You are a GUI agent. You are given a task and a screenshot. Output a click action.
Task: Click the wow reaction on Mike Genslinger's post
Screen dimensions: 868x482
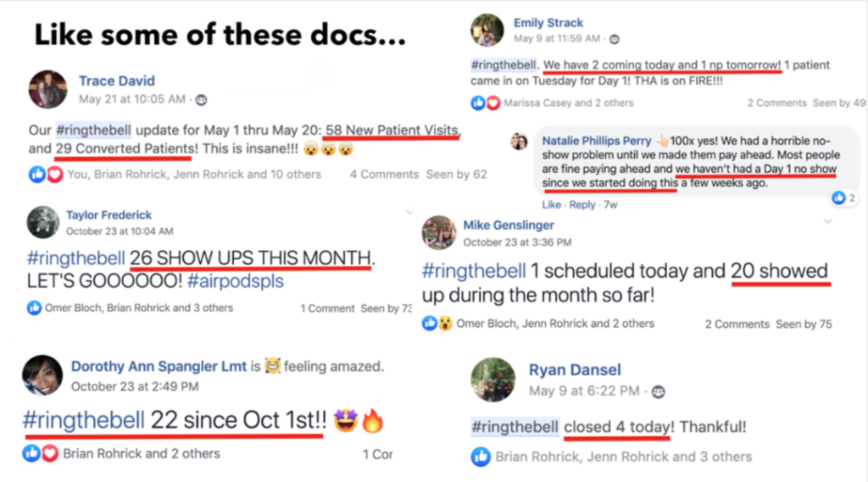[445, 324]
